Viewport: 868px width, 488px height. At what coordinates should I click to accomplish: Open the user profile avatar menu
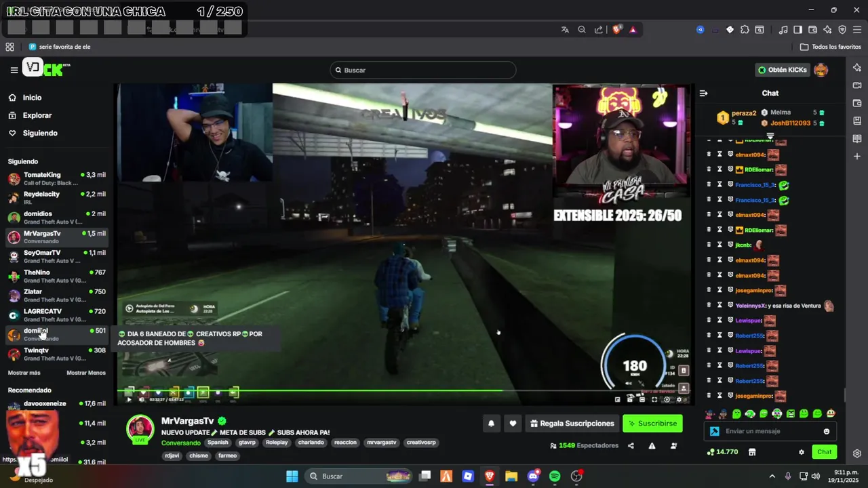pyautogui.click(x=821, y=70)
